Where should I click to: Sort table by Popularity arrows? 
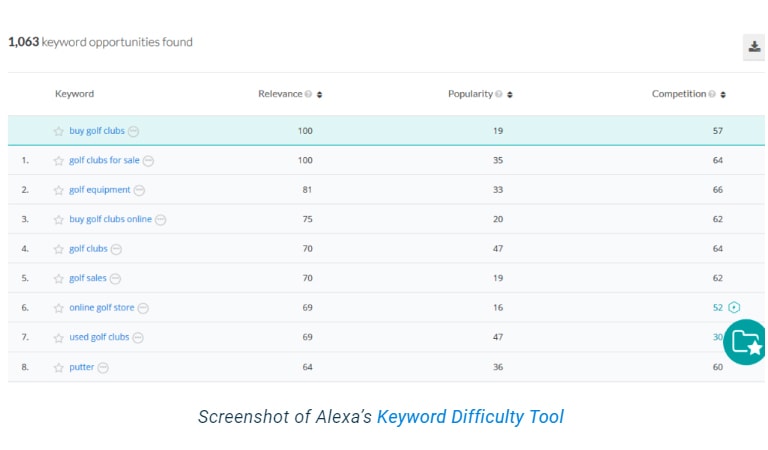(510, 95)
